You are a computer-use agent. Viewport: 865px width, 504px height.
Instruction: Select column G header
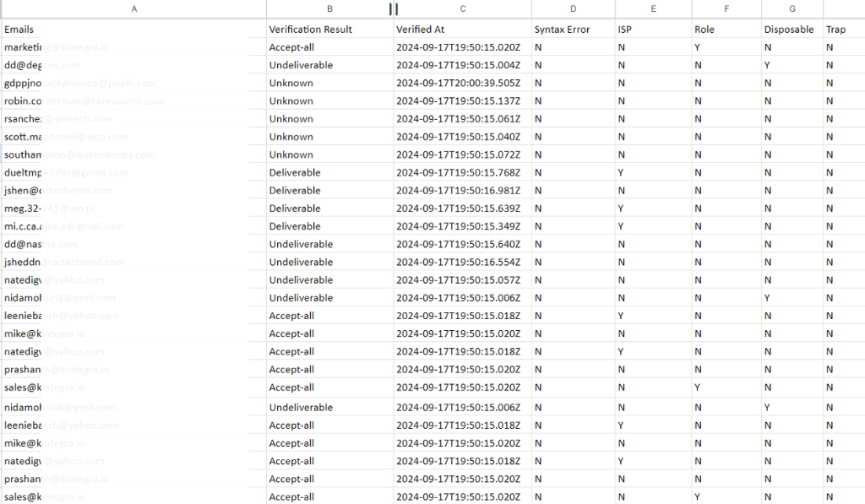(792, 8)
